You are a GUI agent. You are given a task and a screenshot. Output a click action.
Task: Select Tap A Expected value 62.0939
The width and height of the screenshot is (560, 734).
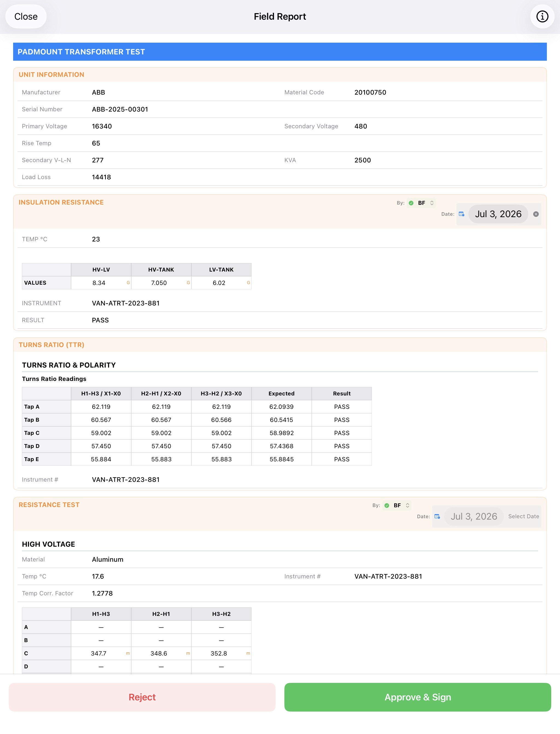[282, 407]
